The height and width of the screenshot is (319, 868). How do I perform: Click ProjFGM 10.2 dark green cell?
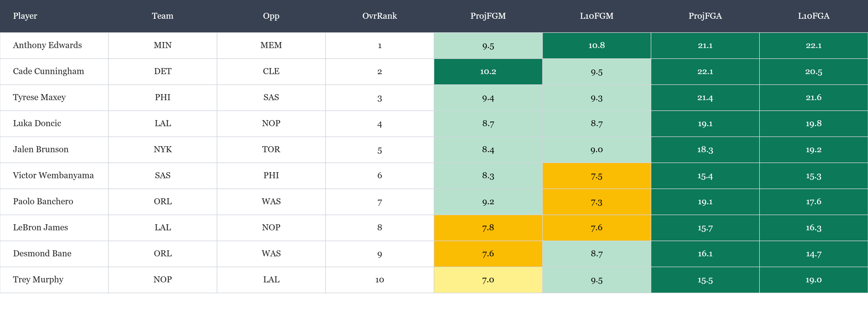click(488, 72)
